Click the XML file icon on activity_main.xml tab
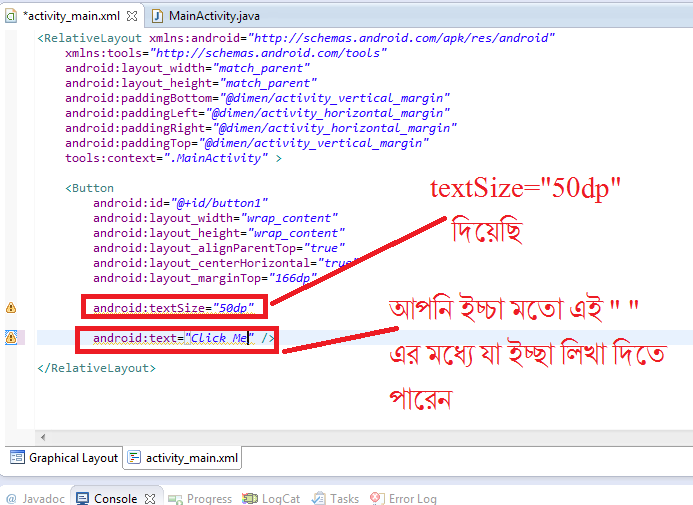The image size is (693, 505). pos(11,16)
